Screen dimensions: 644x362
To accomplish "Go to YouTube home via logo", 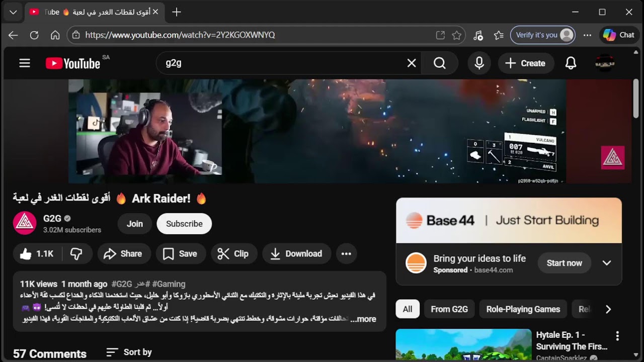I will point(73,63).
